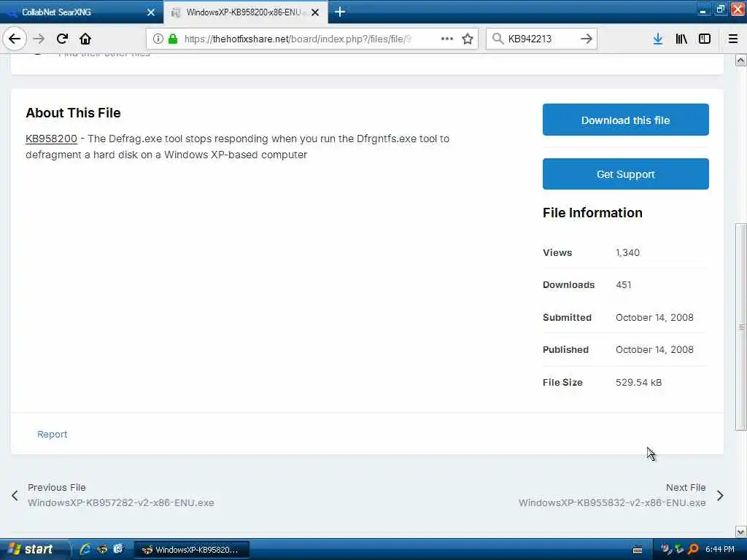Open page actions three-dots menu

click(447, 39)
